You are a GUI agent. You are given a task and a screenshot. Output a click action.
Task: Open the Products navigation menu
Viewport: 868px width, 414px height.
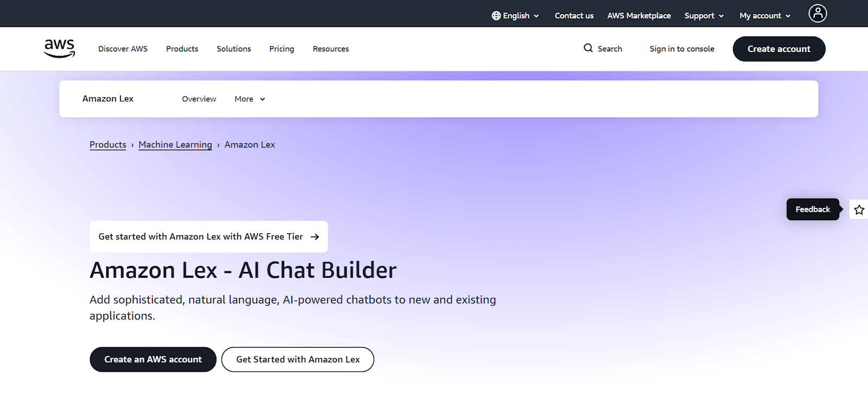click(x=182, y=49)
